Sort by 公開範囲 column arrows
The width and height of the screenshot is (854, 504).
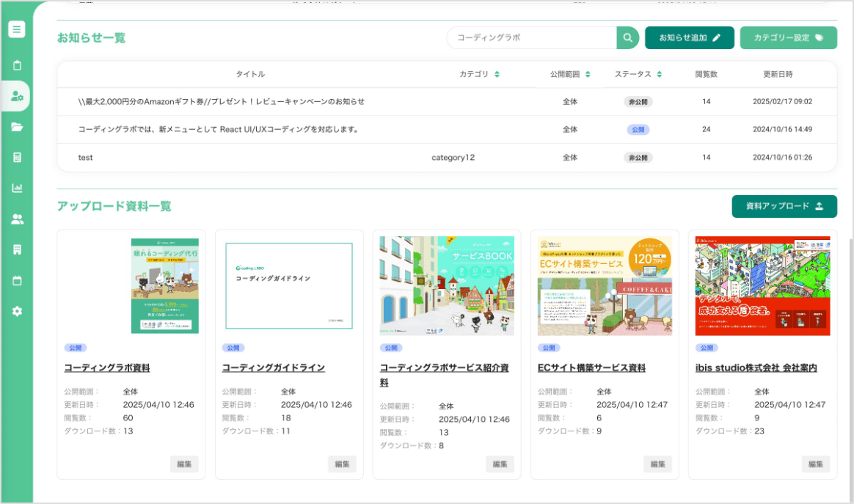tap(588, 74)
